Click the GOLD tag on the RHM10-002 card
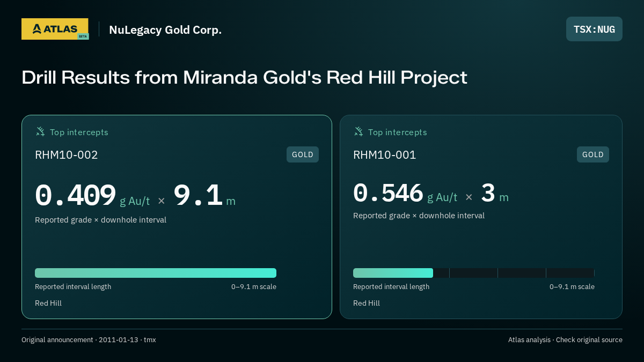 (303, 154)
